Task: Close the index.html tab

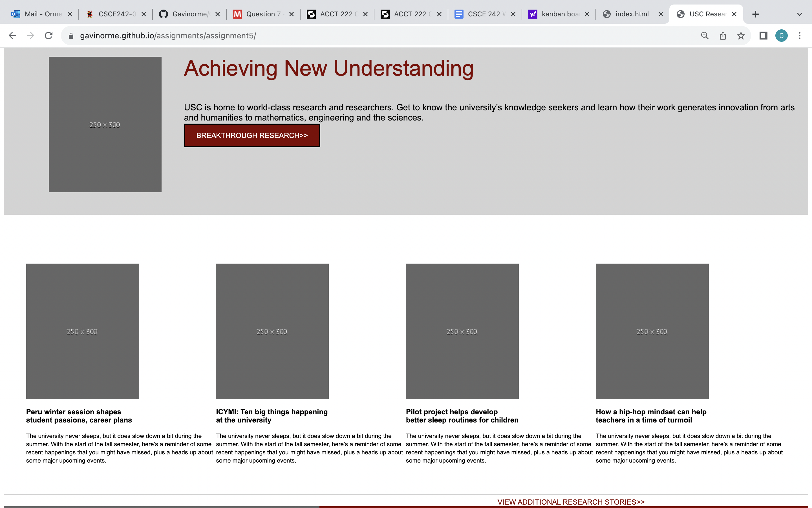Action: (661, 14)
